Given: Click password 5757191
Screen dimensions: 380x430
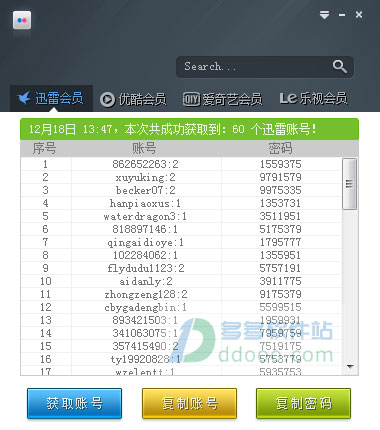Looking at the screenshot, I should (281, 268).
